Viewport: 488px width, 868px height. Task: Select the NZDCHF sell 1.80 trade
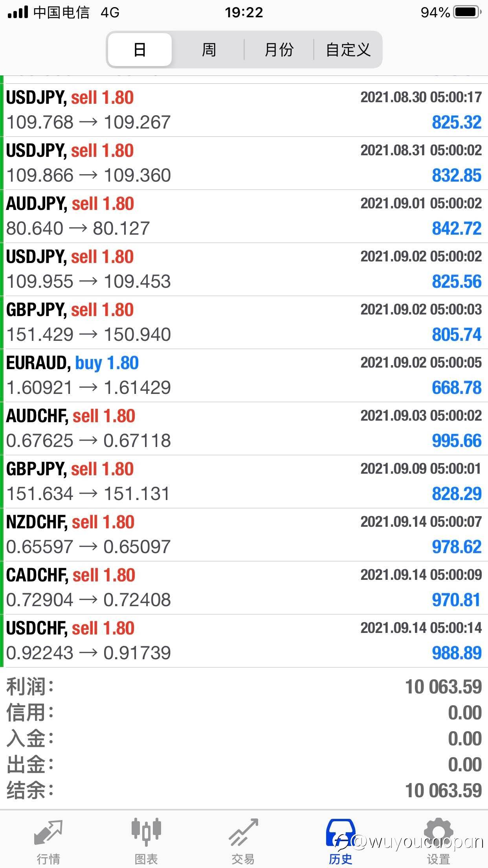click(244, 535)
